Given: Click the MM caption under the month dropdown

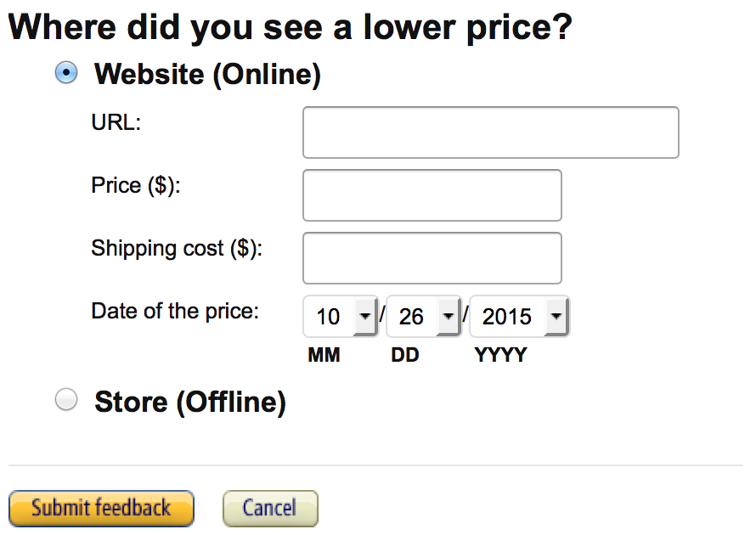Looking at the screenshot, I should pyautogui.click(x=324, y=355).
